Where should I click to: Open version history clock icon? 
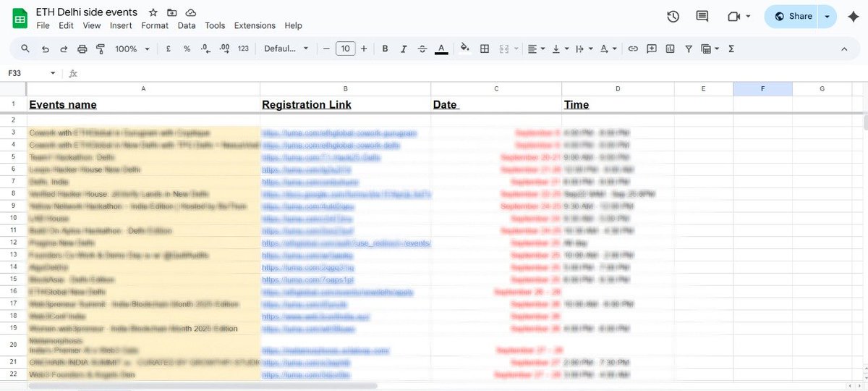[x=673, y=17]
